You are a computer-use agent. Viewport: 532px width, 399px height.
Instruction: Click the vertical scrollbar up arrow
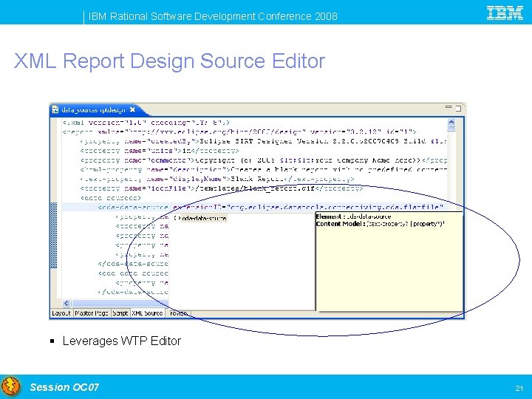point(451,122)
